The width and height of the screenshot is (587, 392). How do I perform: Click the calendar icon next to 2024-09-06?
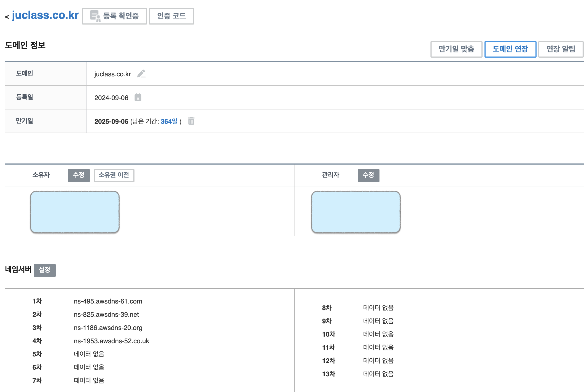coord(138,97)
